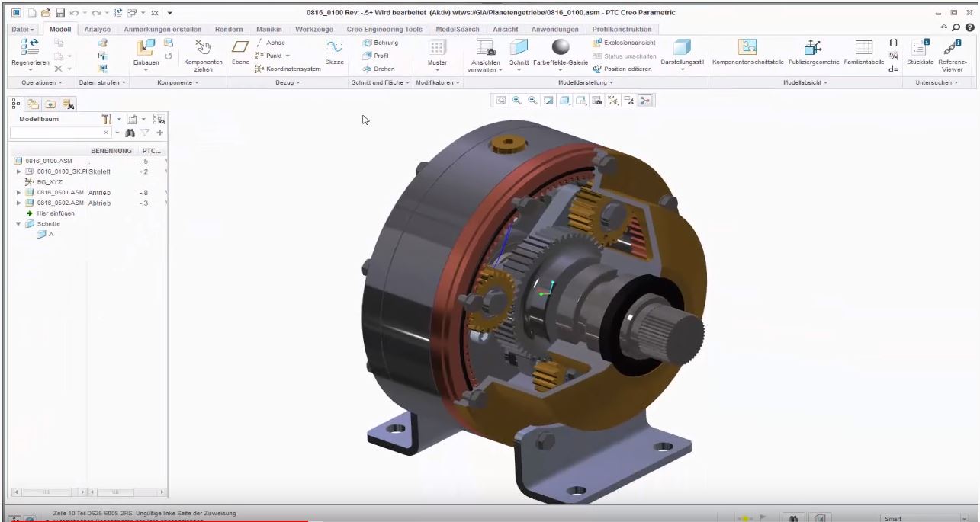This screenshot has width=980, height=522.
Task: Open the Familientabelle tool
Action: (x=863, y=48)
